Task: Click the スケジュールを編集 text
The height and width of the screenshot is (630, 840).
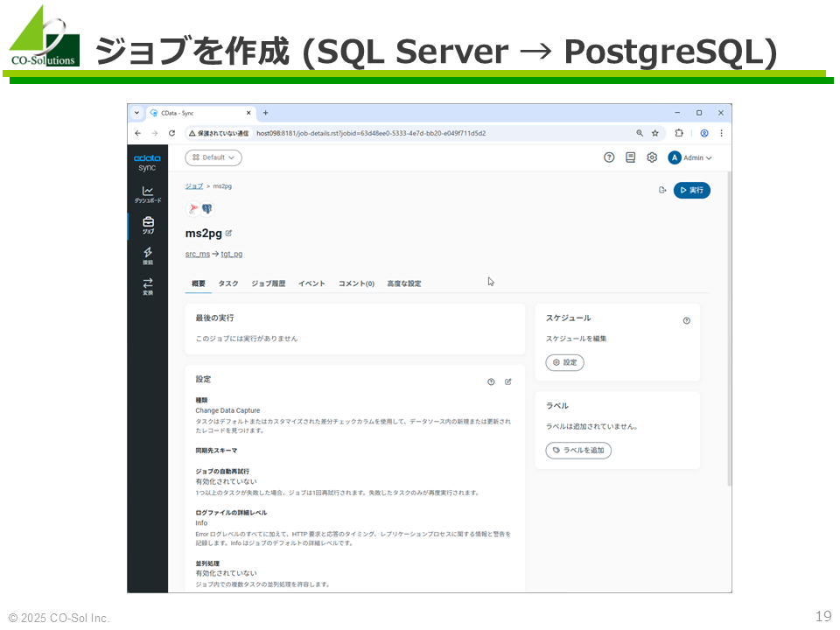Action: click(577, 339)
